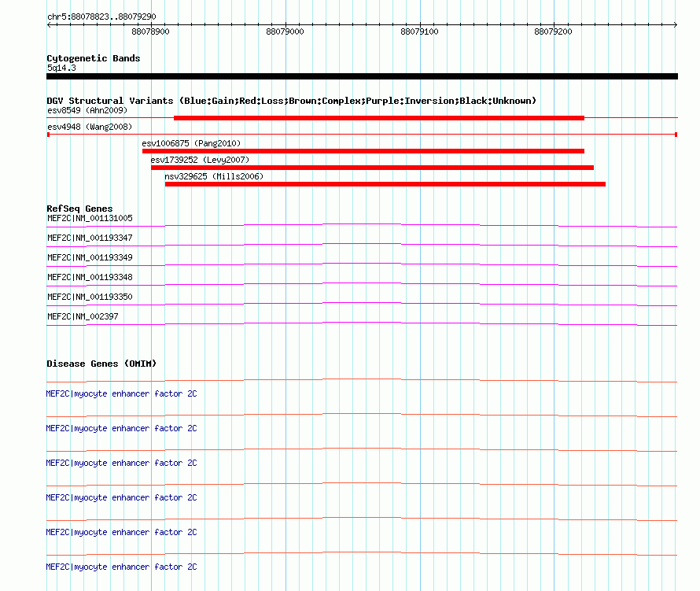The image size is (700, 591).
Task: Click the red bar for esv1006875
Action: coord(363,151)
